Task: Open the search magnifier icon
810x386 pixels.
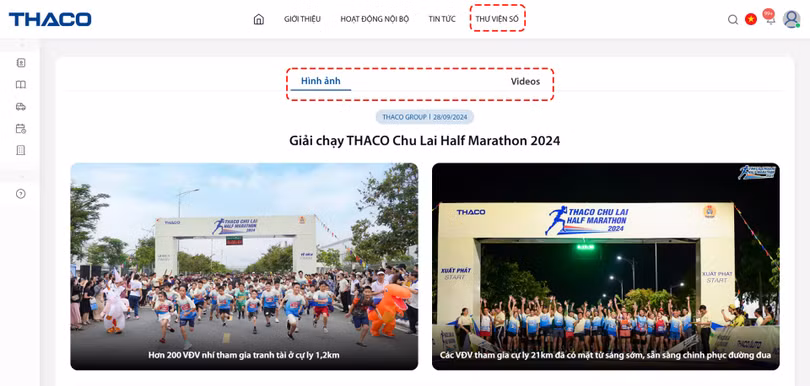Action: coord(733,20)
